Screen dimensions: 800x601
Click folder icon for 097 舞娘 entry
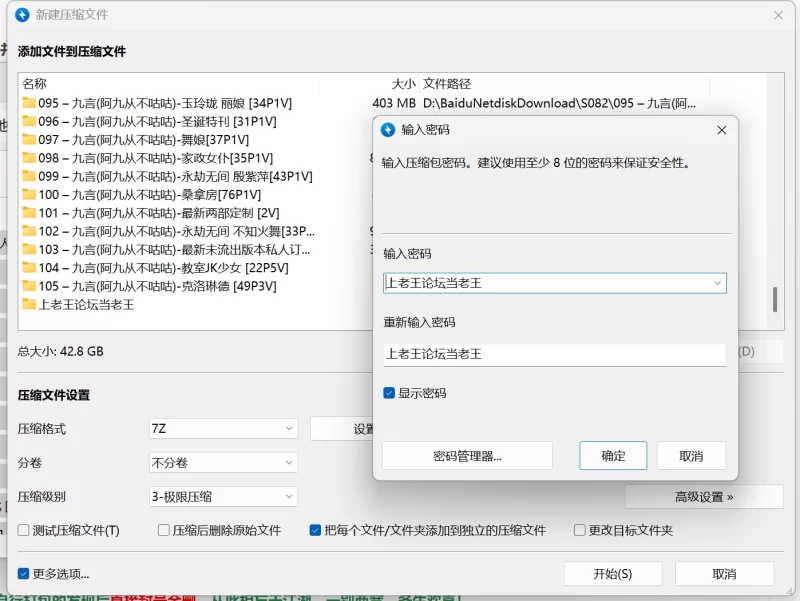pos(29,140)
